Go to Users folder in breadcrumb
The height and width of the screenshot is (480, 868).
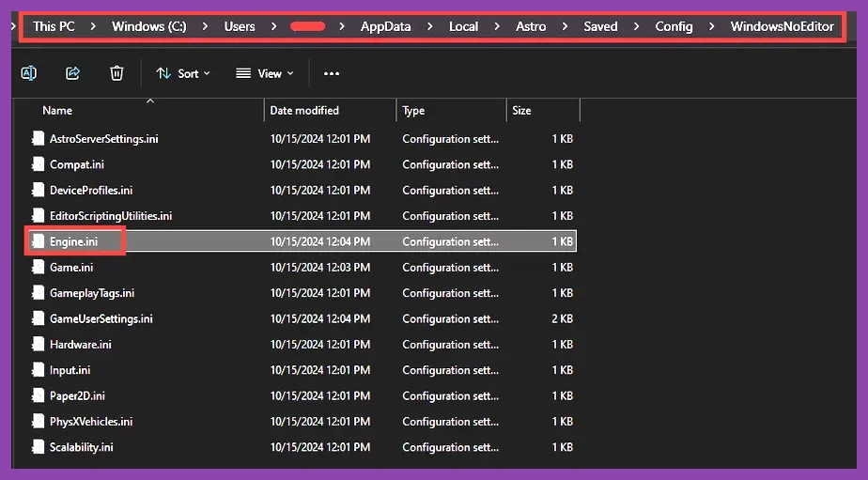(240, 26)
